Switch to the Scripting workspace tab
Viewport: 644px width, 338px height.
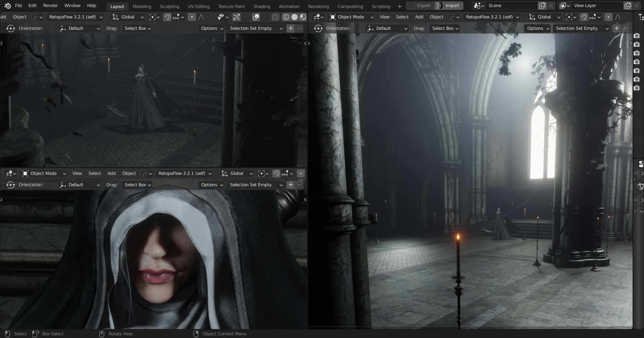click(381, 6)
